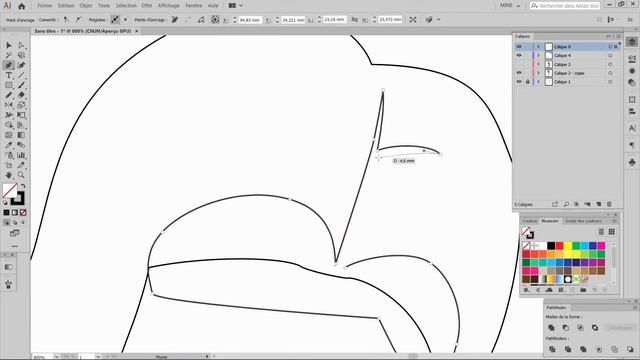The height and width of the screenshot is (360, 640).
Task: Open the Affichage menu
Action: 169,6
